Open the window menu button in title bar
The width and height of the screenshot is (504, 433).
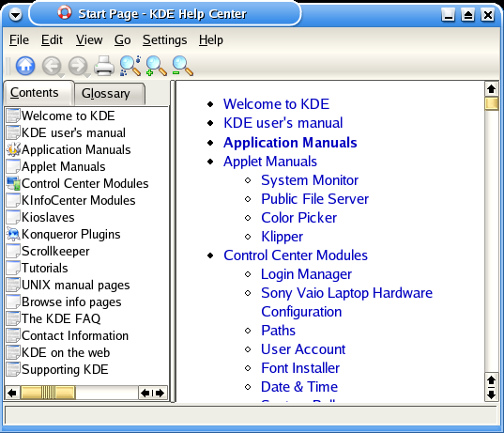coord(15,14)
